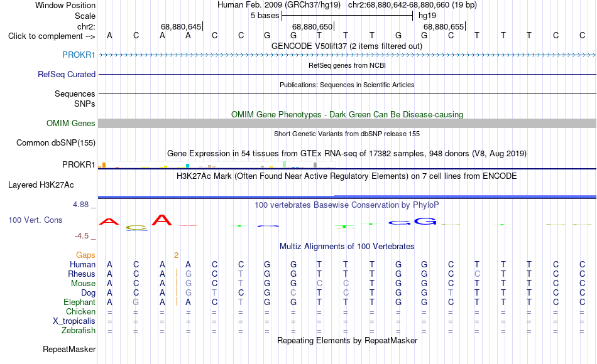This screenshot has width=597, height=364.
Task: Click the SNPs track label
Action: point(85,104)
